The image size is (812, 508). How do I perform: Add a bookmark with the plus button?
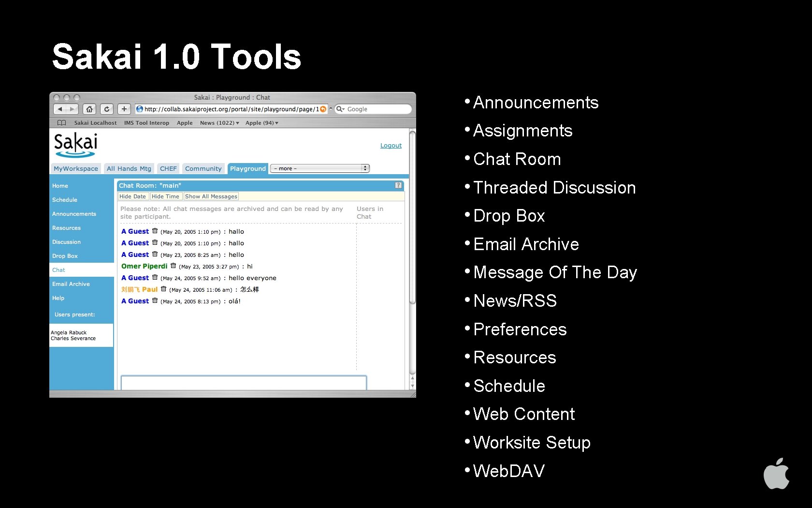(124, 109)
